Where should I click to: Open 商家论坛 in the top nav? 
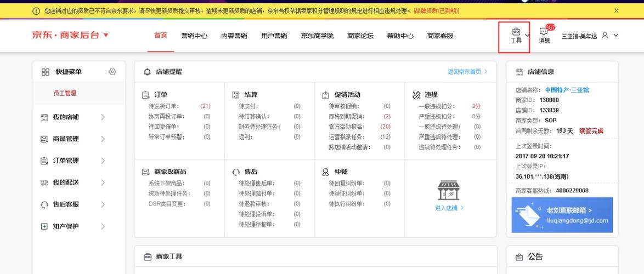[x=360, y=36]
